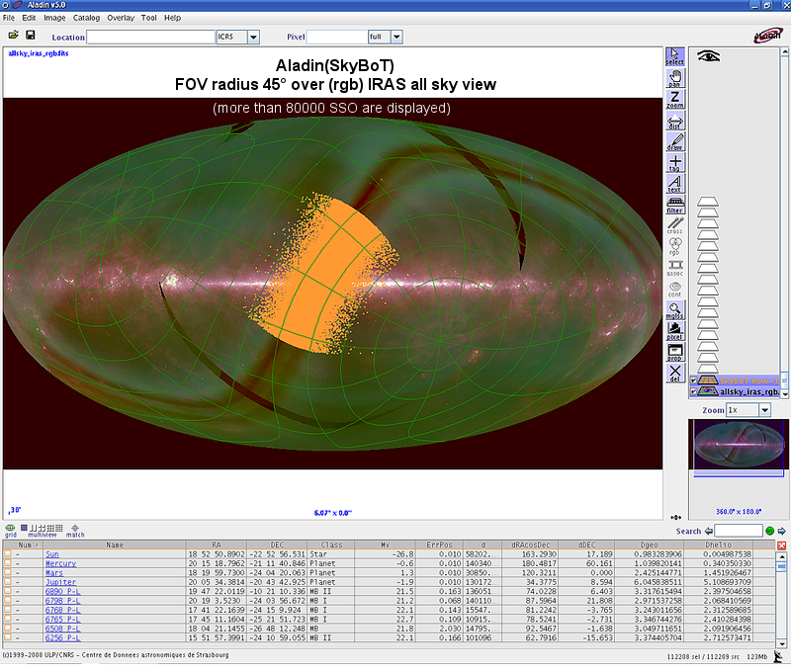Viewport: 791px width, 672px height.
Task: Toggle the coordinate grid overlay
Action: [11, 529]
